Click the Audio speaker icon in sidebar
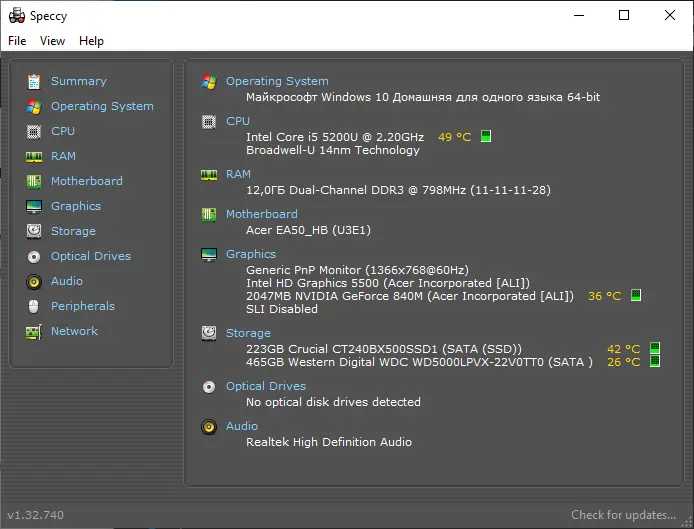 34,282
